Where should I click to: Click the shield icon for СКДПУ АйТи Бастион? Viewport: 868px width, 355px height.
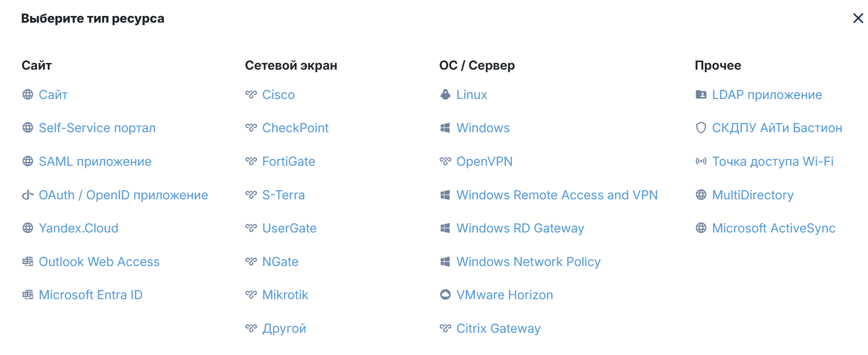[x=701, y=128]
